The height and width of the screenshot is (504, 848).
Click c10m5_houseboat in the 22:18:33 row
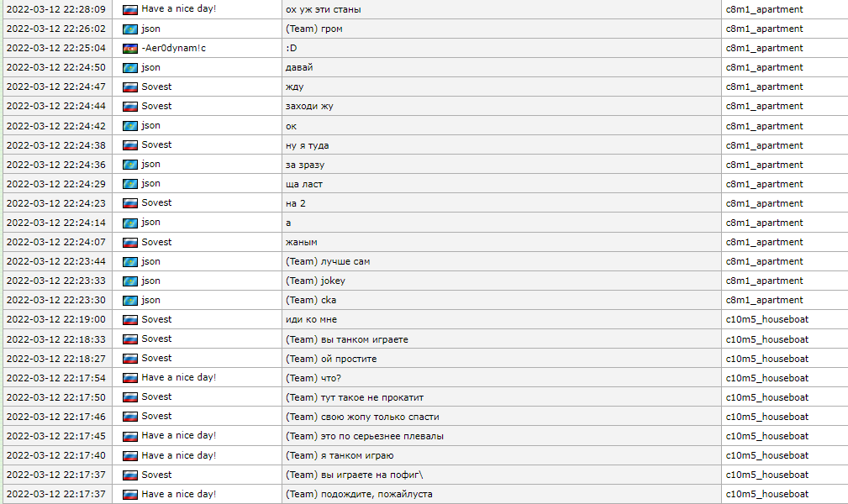(766, 339)
